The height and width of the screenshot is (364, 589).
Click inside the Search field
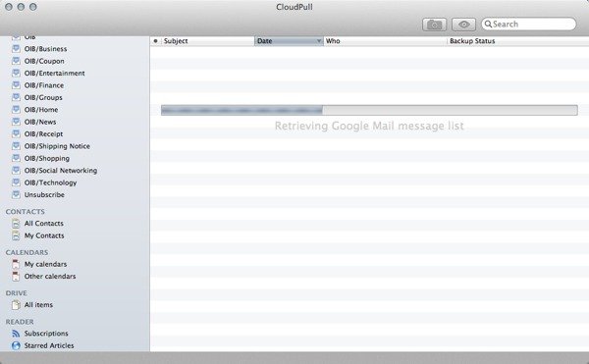click(x=528, y=24)
